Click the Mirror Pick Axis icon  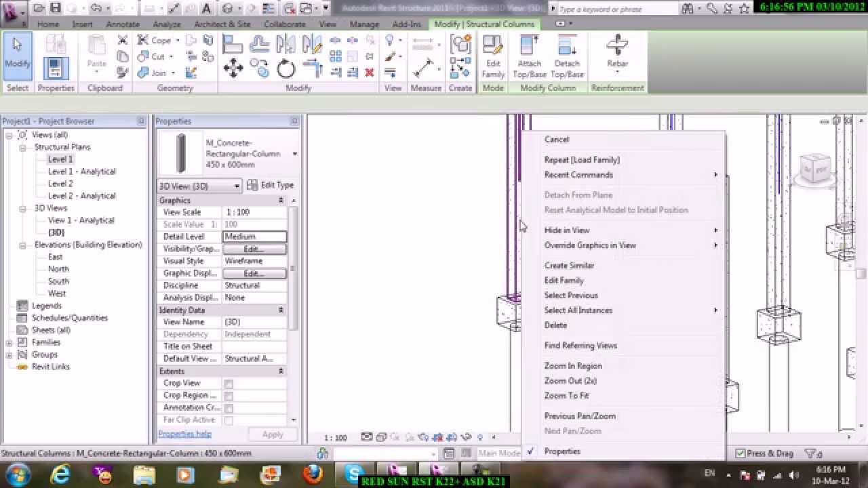pos(285,44)
